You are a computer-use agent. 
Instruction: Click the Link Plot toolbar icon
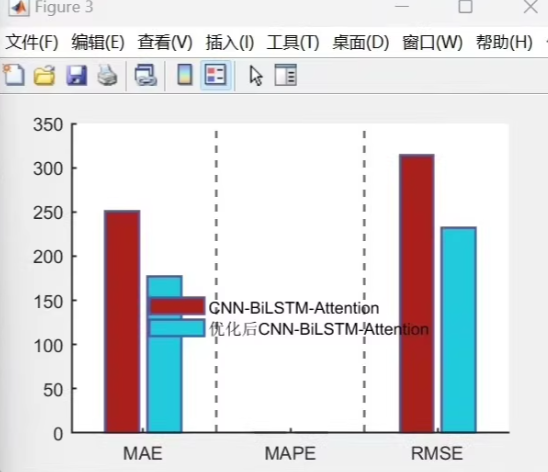point(145,75)
